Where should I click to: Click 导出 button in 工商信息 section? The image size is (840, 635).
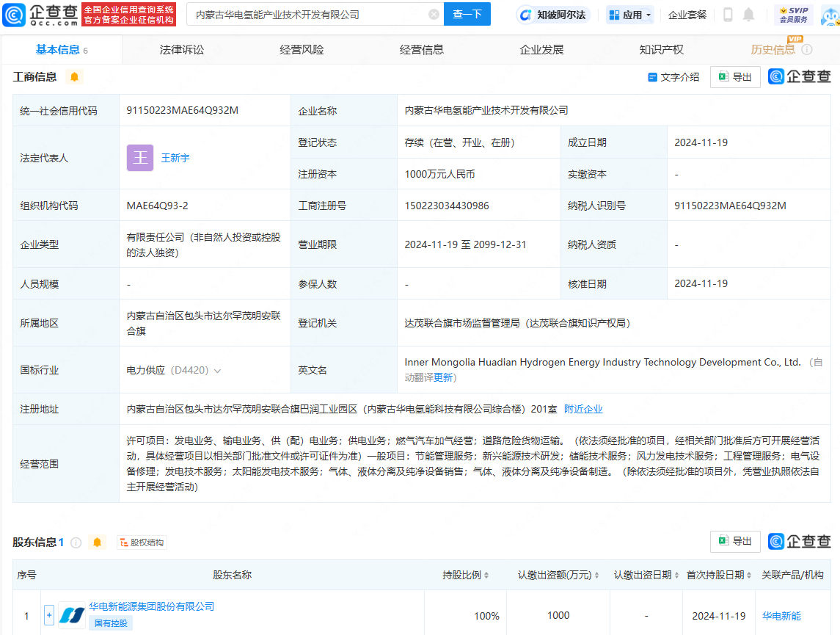735,77
